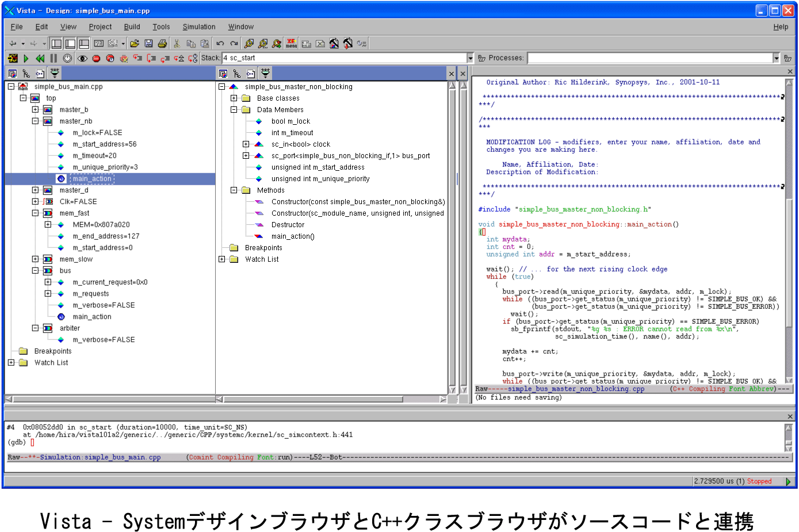Screen dimensions: 799x532
Task: Expand the class browser Watch List node
Action: pos(221,259)
